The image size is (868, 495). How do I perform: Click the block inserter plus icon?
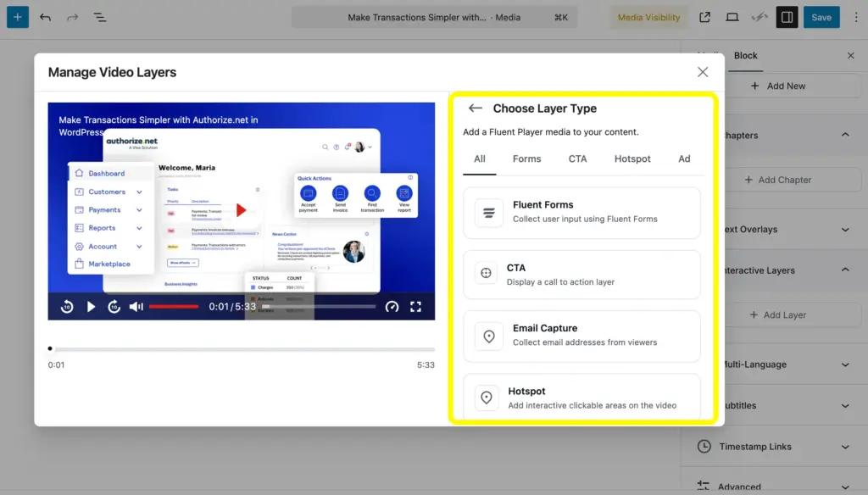pos(18,17)
